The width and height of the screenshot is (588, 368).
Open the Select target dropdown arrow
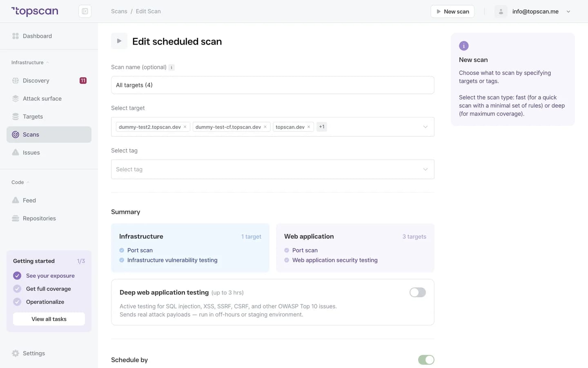[x=425, y=127]
